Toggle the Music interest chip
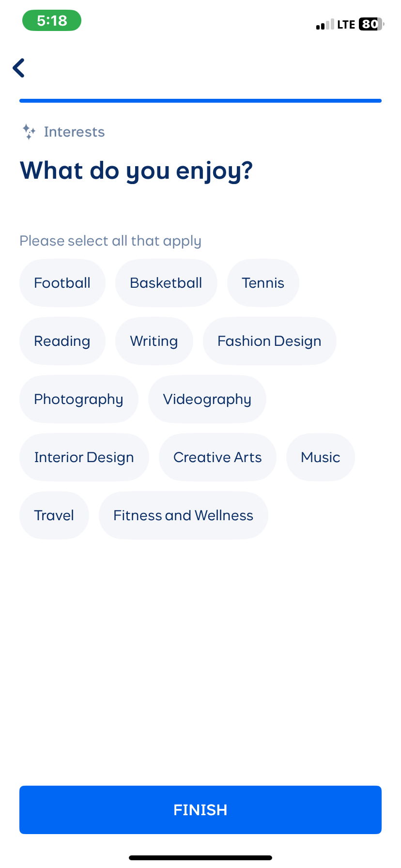401x868 pixels. coord(321,457)
